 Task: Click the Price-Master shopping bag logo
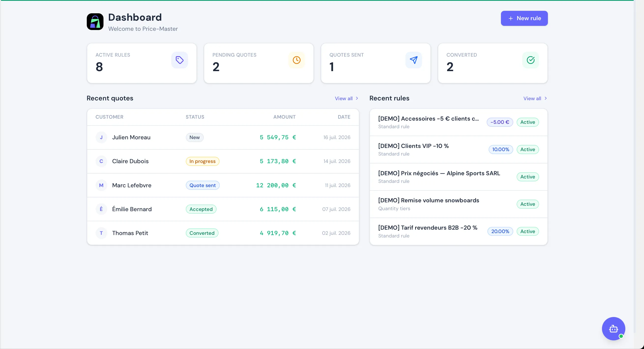95,22
